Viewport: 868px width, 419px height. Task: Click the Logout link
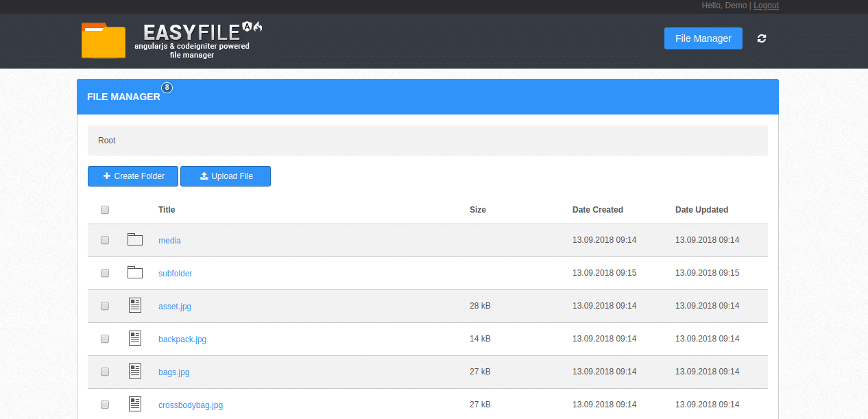[766, 5]
